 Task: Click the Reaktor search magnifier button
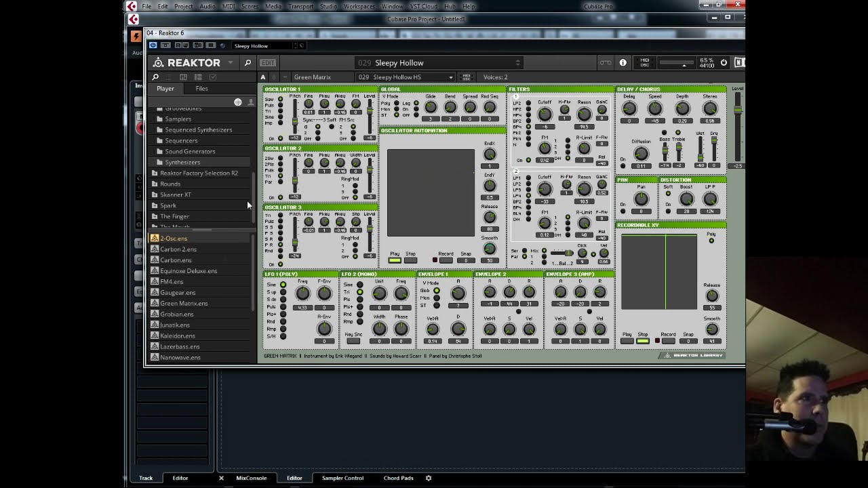coord(248,63)
